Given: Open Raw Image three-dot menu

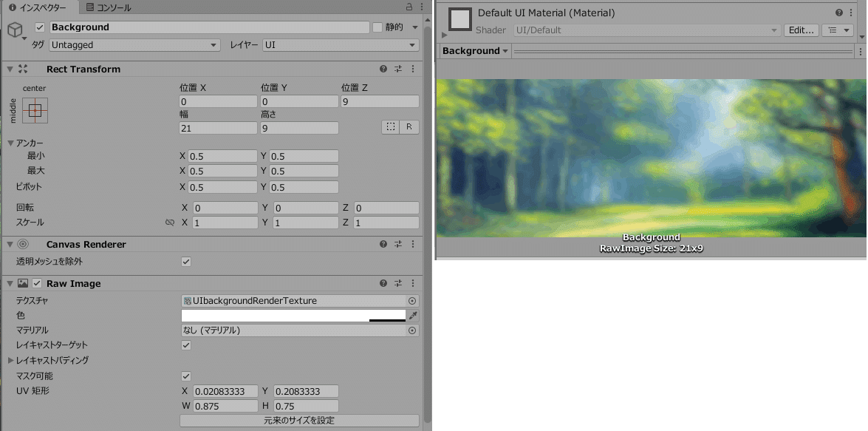Looking at the screenshot, I should [x=413, y=284].
